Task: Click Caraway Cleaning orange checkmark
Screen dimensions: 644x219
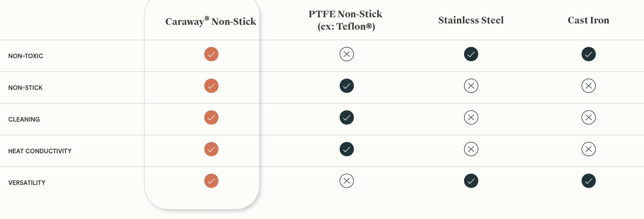Action: 211,117
